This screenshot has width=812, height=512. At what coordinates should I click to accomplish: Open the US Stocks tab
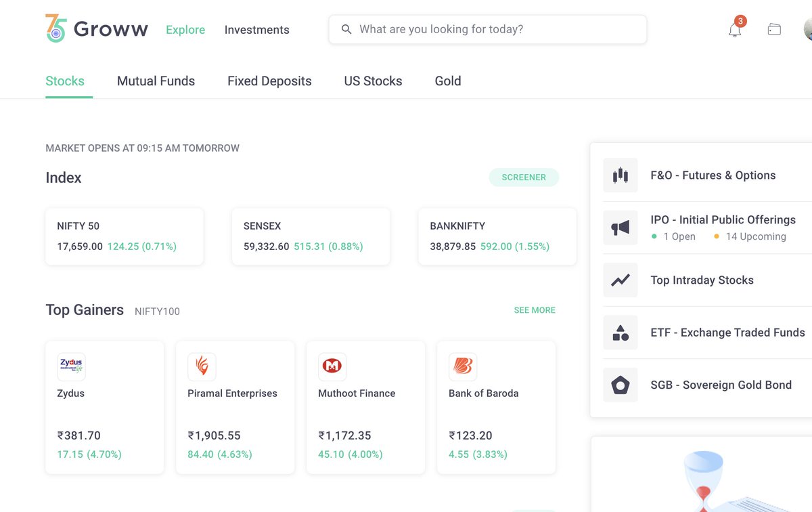373,81
